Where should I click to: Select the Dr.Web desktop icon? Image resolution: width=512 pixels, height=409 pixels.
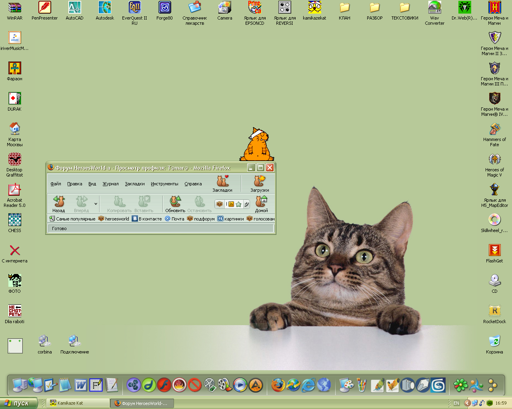(x=464, y=10)
